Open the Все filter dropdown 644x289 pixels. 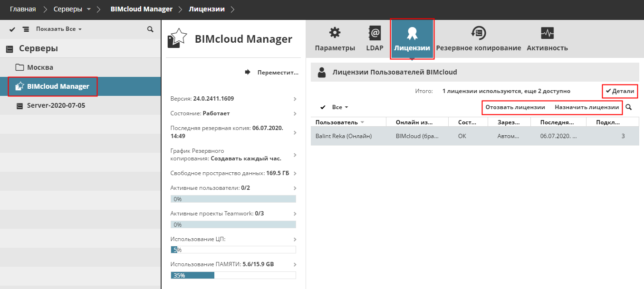tap(340, 108)
